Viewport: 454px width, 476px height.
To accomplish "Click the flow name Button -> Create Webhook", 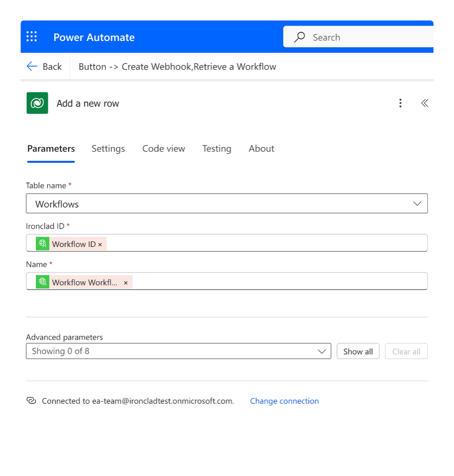I will pyautogui.click(x=177, y=67).
